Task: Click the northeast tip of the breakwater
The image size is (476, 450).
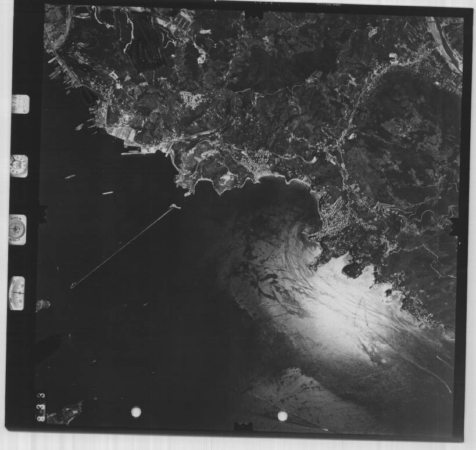Action: [173, 207]
